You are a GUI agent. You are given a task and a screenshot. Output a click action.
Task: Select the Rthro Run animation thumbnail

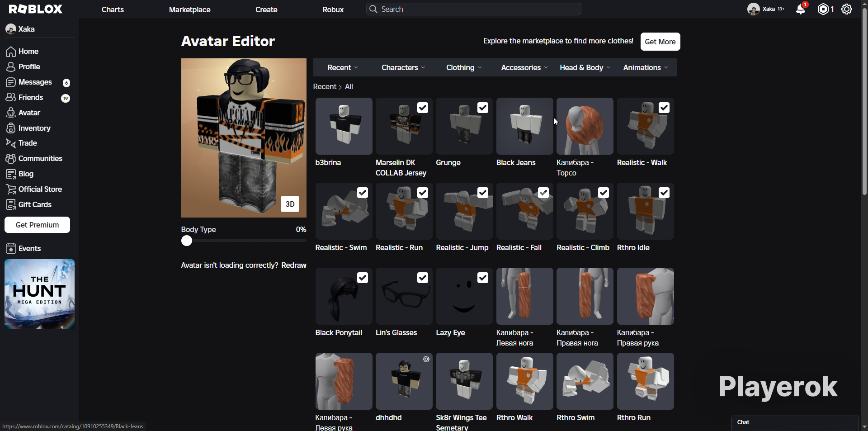tap(646, 381)
